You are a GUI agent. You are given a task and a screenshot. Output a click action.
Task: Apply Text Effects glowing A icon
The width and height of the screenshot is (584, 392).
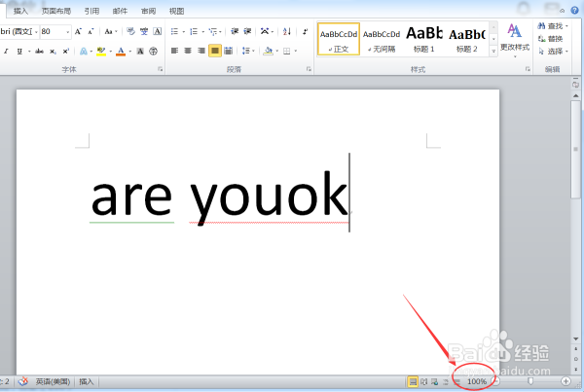pyautogui.click(x=84, y=51)
